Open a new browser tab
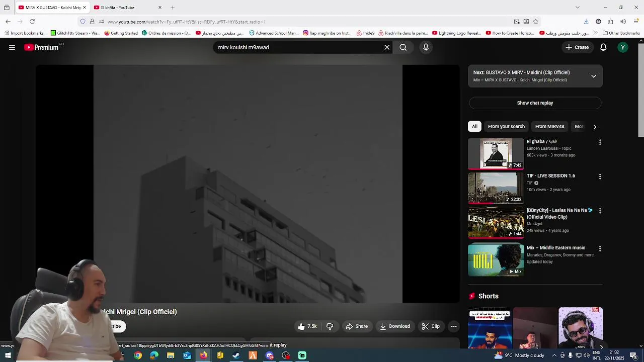The image size is (644, 362). click(173, 8)
